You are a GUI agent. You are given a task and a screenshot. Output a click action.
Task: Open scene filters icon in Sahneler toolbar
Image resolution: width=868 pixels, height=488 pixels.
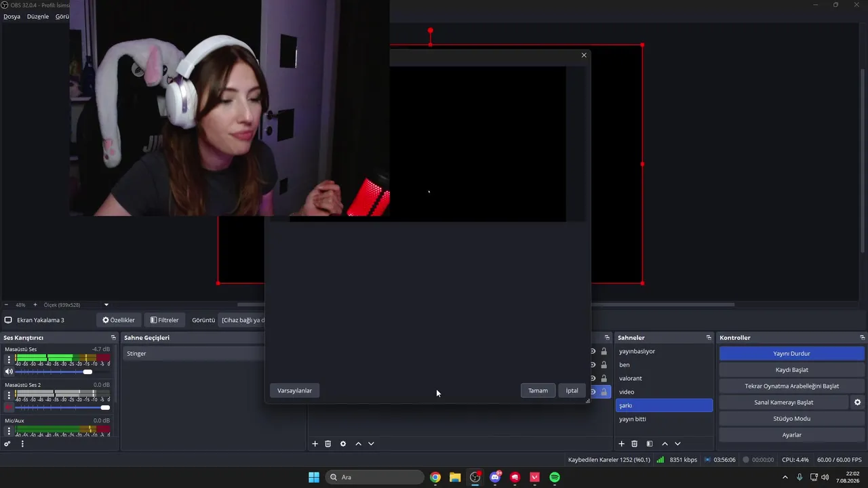tap(650, 444)
